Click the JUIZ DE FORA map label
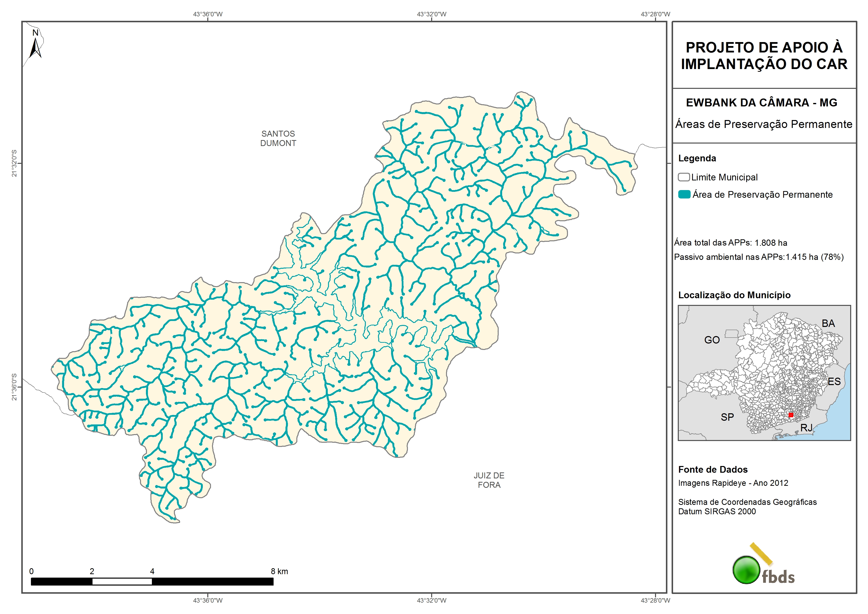This screenshot has width=868, height=614. click(489, 480)
